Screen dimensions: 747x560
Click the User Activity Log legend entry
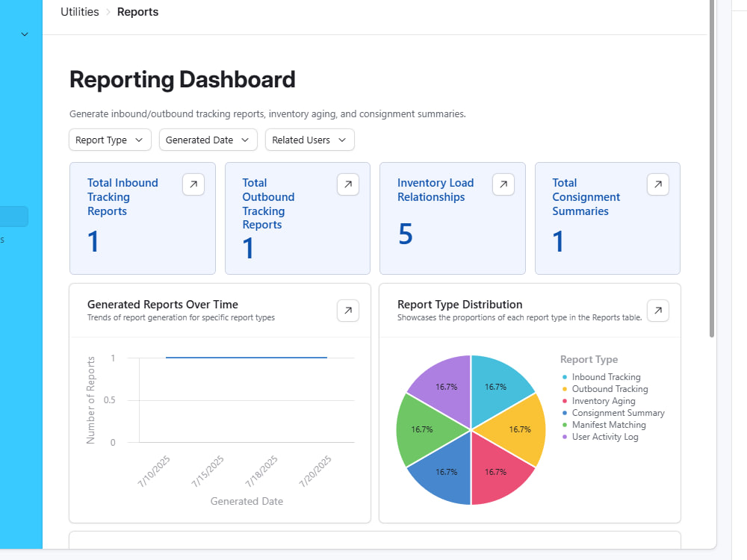pyautogui.click(x=601, y=437)
